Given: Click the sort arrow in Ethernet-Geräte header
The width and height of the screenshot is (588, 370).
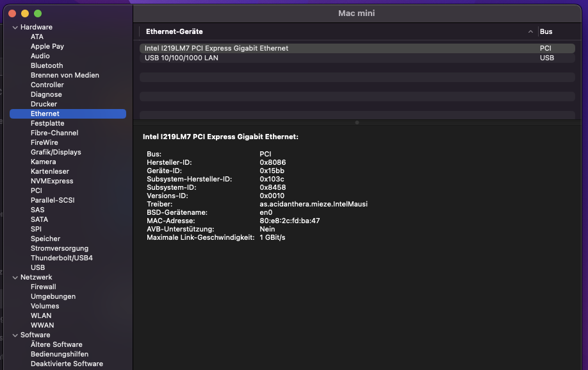Looking at the screenshot, I should (530, 31).
